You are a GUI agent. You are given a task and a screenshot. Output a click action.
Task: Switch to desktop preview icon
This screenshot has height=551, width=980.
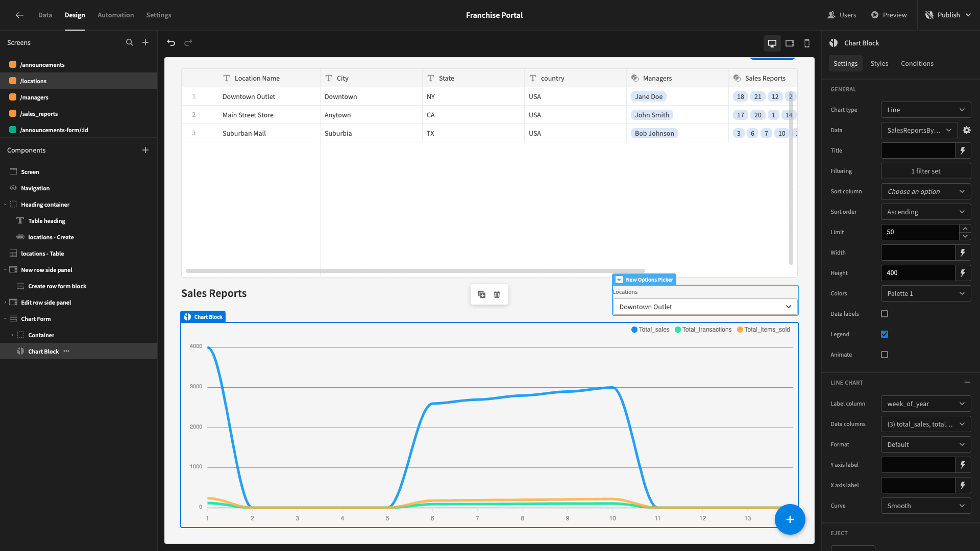(x=772, y=43)
